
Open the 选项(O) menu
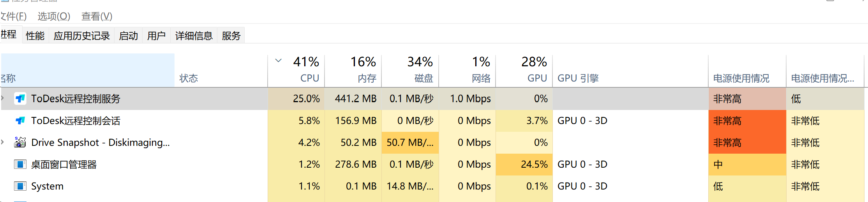(x=54, y=16)
